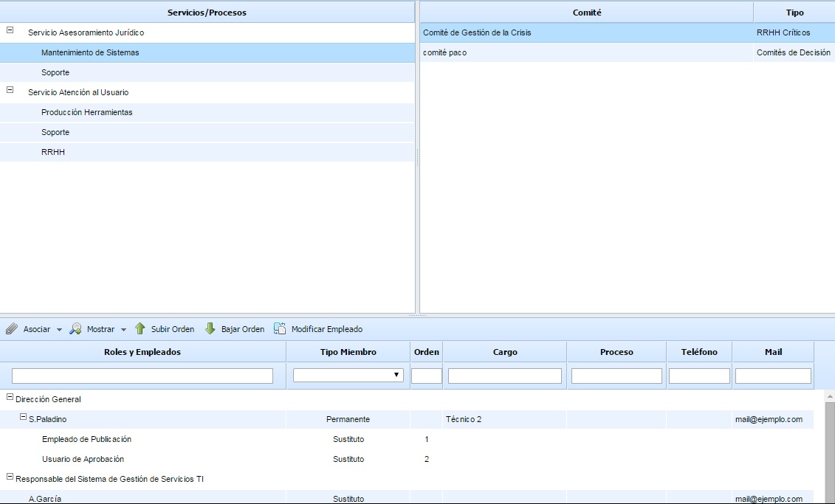
Task: Collapse Servicio Asesoramiento Jurídico node
Action: [10, 30]
